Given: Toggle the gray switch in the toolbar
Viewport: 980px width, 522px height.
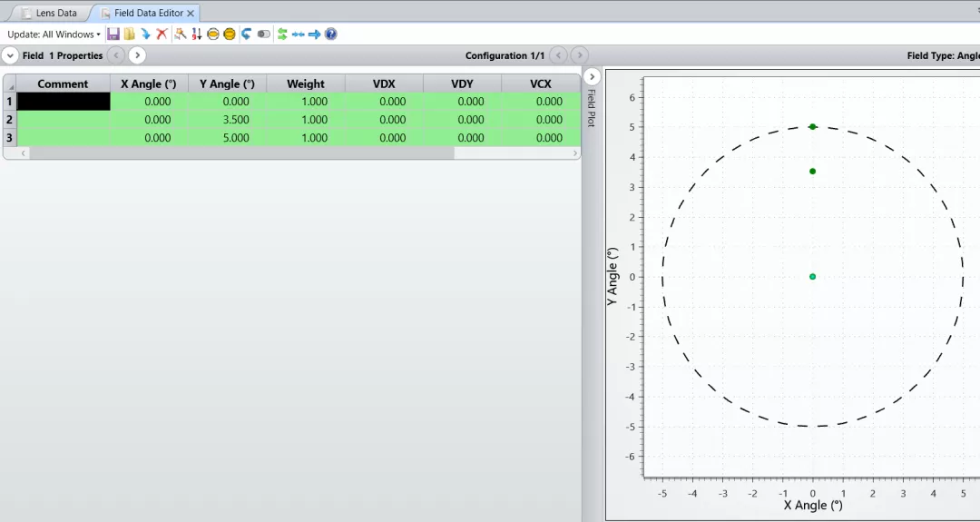Looking at the screenshot, I should (263, 34).
